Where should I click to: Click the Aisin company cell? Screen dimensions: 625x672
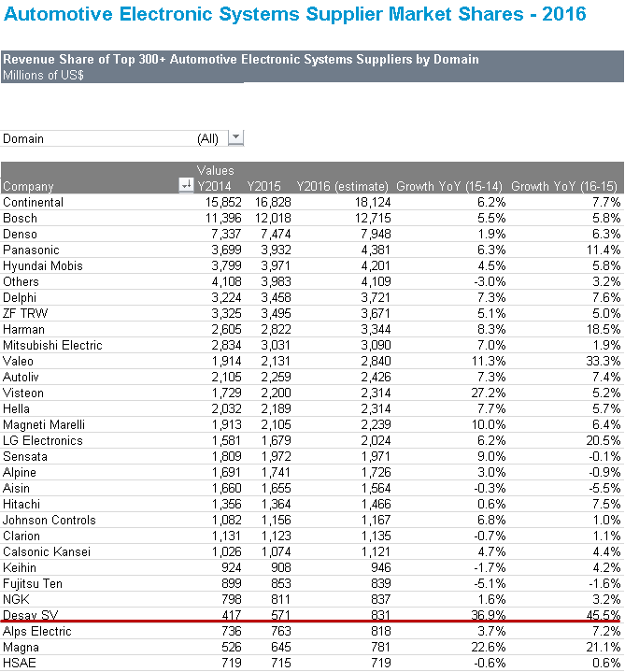pyautogui.click(x=16, y=488)
